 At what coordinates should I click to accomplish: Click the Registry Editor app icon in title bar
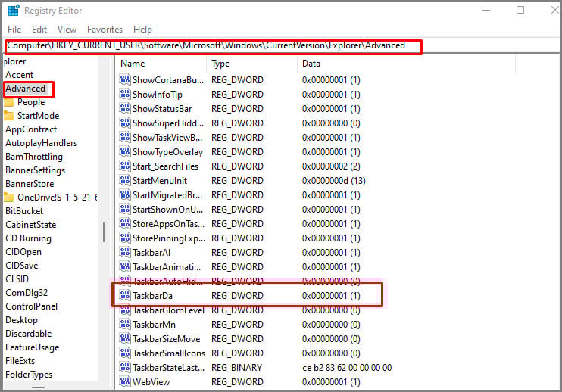14,11
